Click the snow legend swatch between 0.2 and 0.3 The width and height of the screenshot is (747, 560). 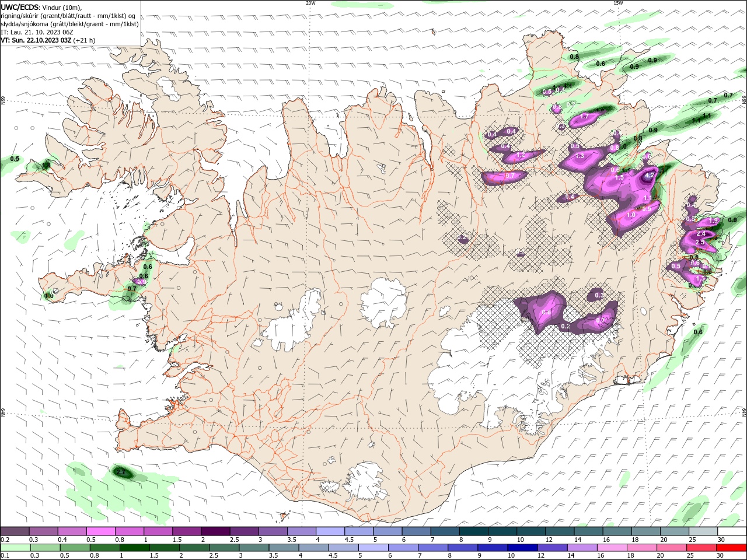(x=15, y=531)
